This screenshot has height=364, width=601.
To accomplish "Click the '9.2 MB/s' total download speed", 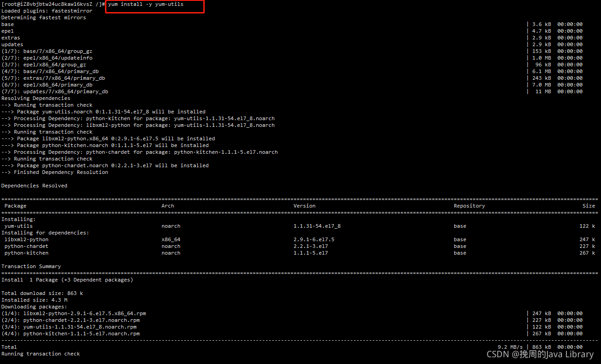I will pos(510,347).
